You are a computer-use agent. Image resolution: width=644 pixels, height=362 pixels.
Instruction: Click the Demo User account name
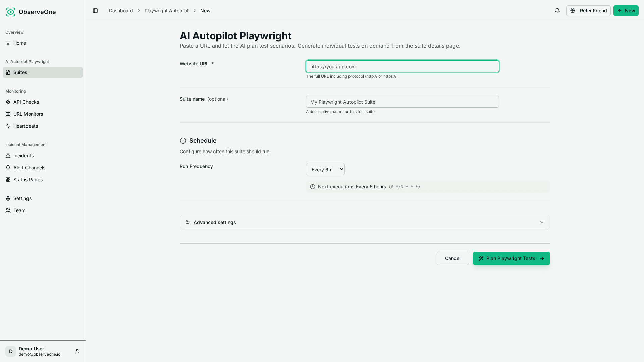point(32,349)
